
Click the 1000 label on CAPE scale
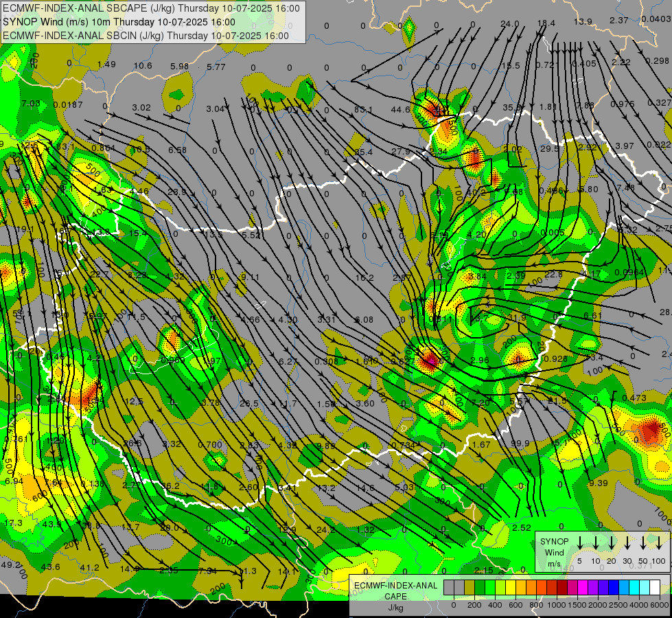pos(557,605)
